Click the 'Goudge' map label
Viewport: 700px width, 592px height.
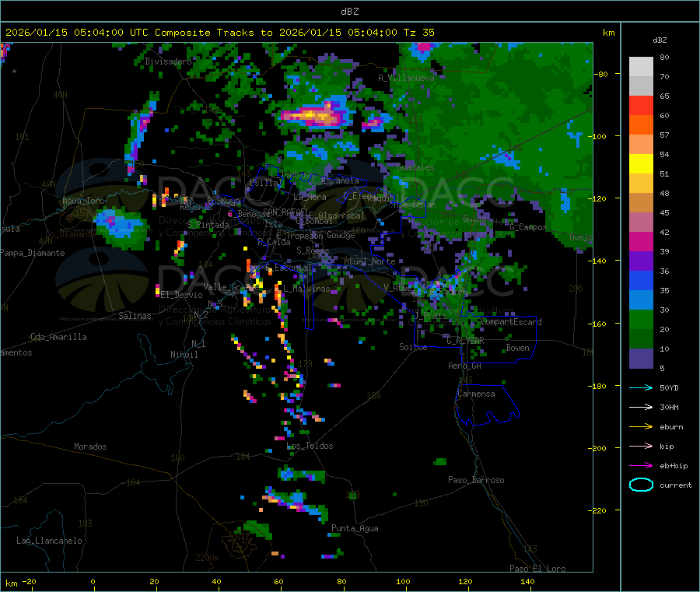click(341, 235)
